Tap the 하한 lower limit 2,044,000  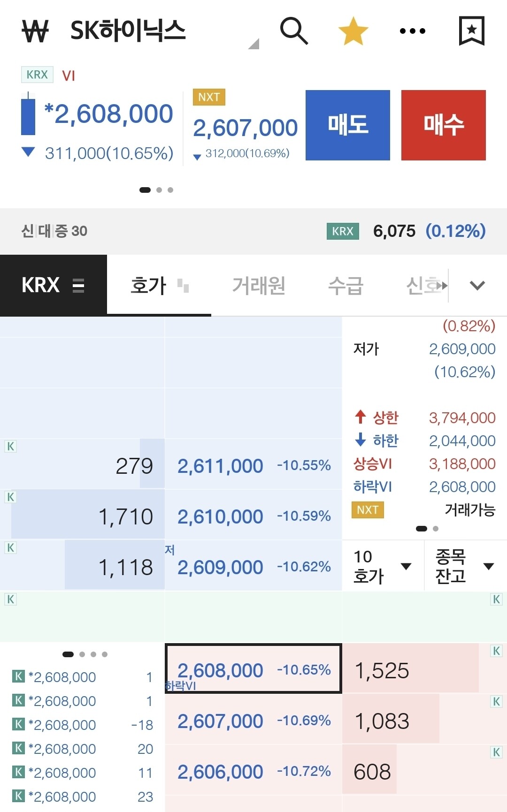(x=462, y=440)
